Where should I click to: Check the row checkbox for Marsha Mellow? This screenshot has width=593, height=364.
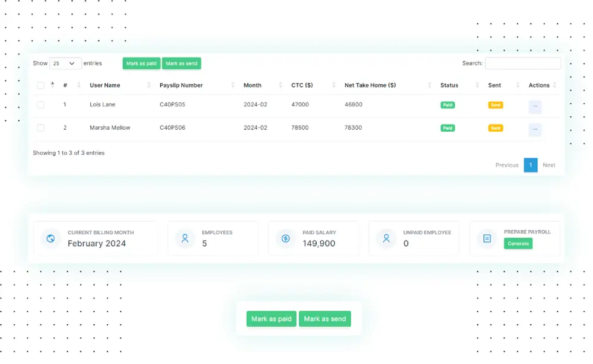click(40, 127)
